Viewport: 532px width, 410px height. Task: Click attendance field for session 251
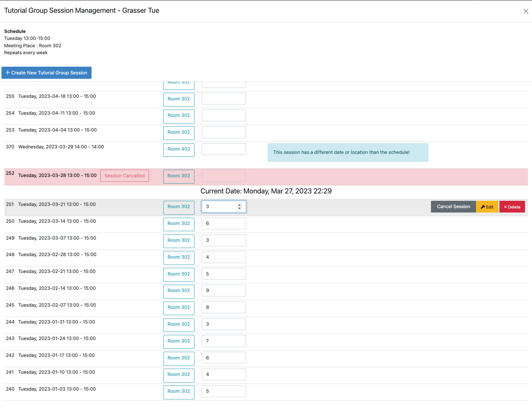point(220,207)
